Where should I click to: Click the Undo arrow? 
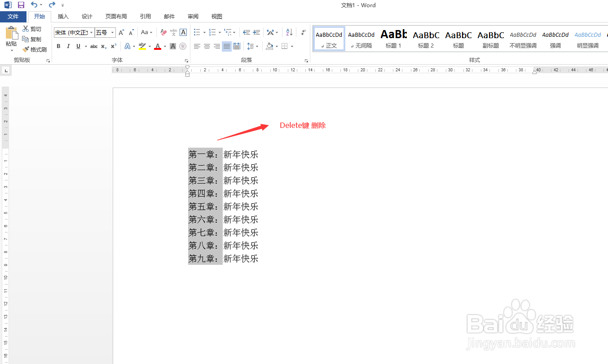pyautogui.click(x=34, y=5)
